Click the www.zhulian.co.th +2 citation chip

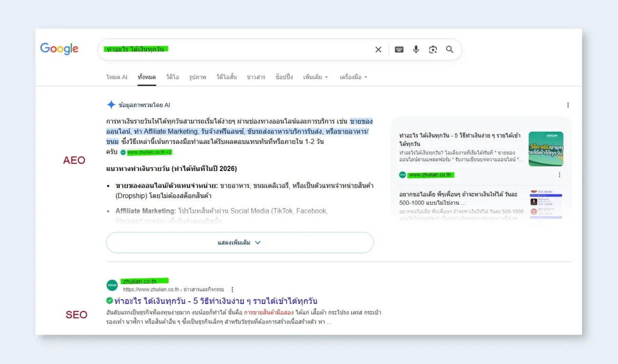[x=146, y=152]
